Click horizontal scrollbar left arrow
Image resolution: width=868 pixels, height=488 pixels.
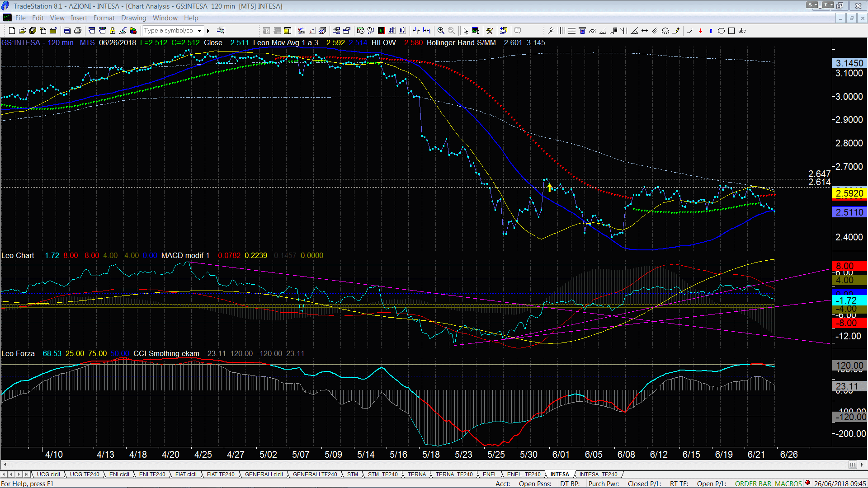(5, 465)
